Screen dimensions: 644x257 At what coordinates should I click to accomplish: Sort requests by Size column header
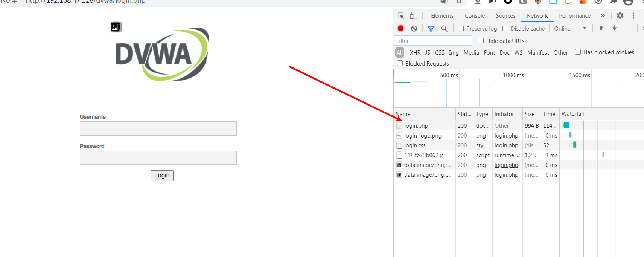coord(531,114)
